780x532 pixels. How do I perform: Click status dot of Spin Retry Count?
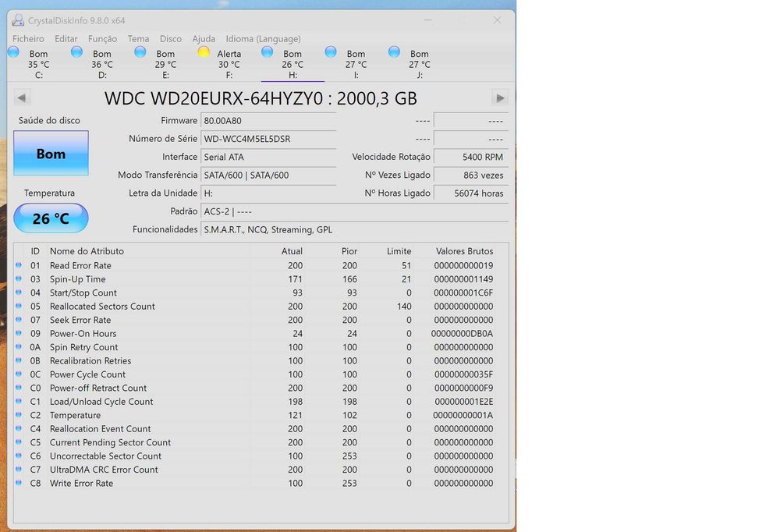pyautogui.click(x=19, y=347)
